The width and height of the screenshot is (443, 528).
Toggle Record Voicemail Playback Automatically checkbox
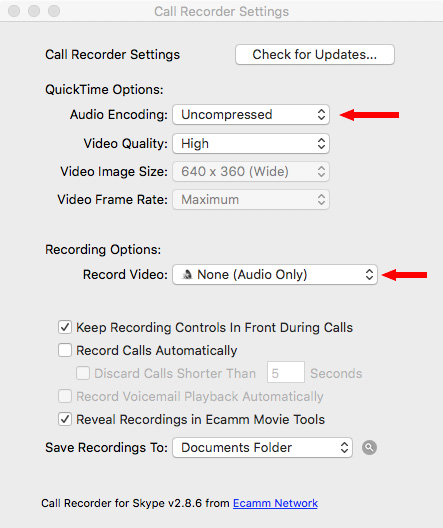[x=65, y=396]
